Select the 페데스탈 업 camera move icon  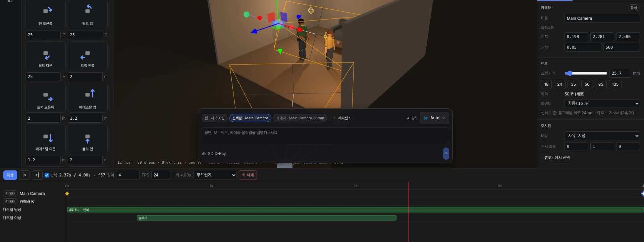[88, 98]
